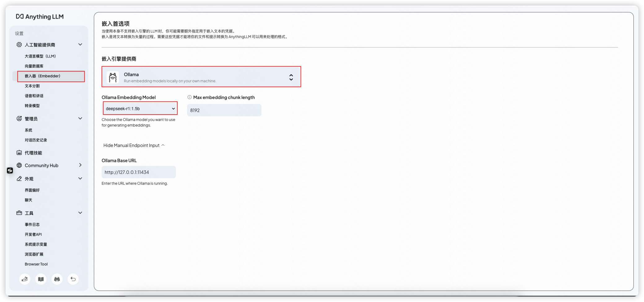The image size is (644, 302).
Task: Open 系统提示变量 page
Action: pos(36,244)
